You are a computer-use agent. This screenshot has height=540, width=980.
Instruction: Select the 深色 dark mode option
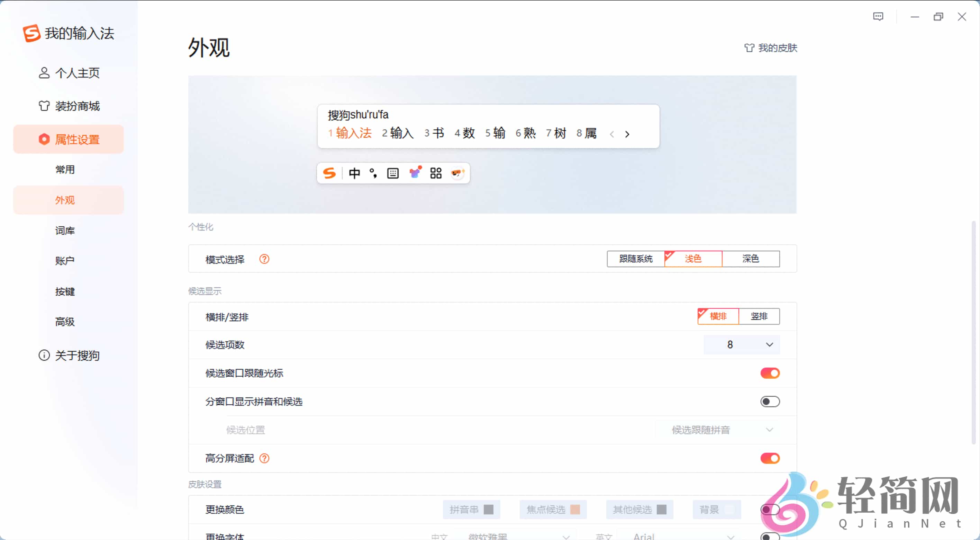(x=750, y=259)
